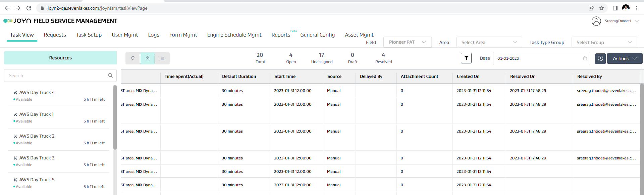Open the filter funnel icon
644x195 pixels.
(466, 58)
